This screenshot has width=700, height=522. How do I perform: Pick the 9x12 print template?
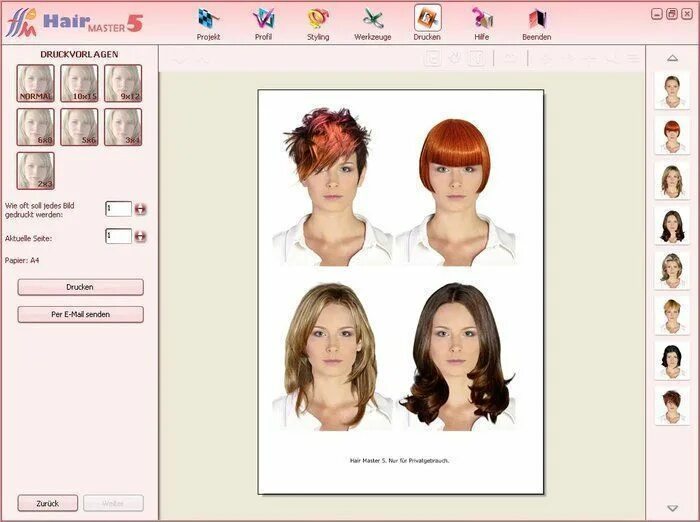[x=123, y=83]
